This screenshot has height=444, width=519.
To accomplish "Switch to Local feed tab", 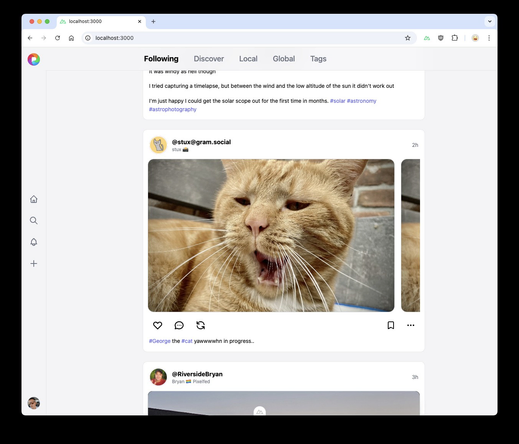I will click(248, 59).
